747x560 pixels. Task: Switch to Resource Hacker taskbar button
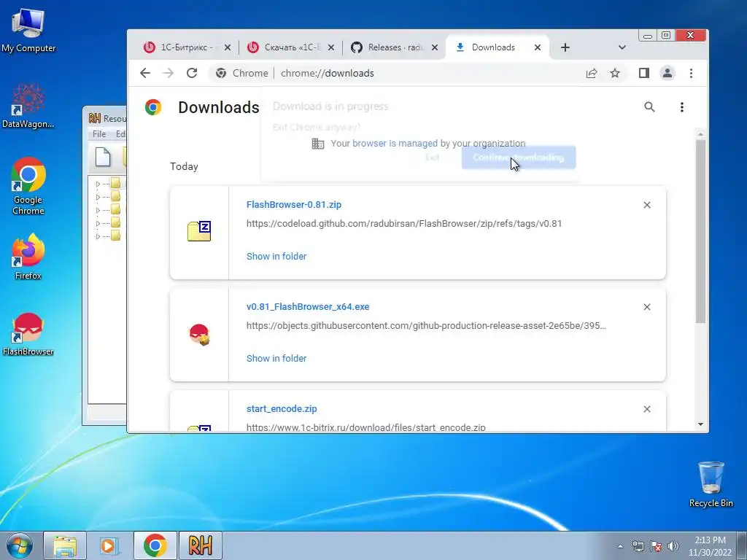coord(200,545)
